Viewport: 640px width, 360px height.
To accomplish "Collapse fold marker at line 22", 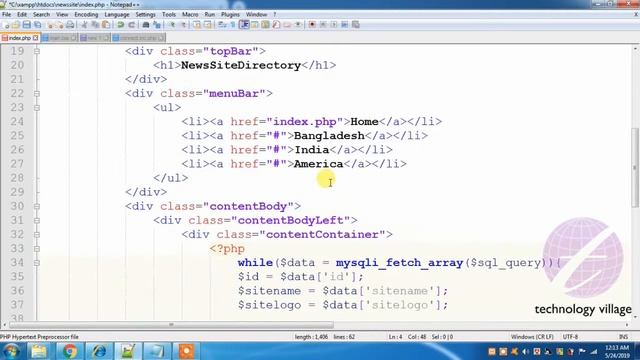I will coord(37,93).
